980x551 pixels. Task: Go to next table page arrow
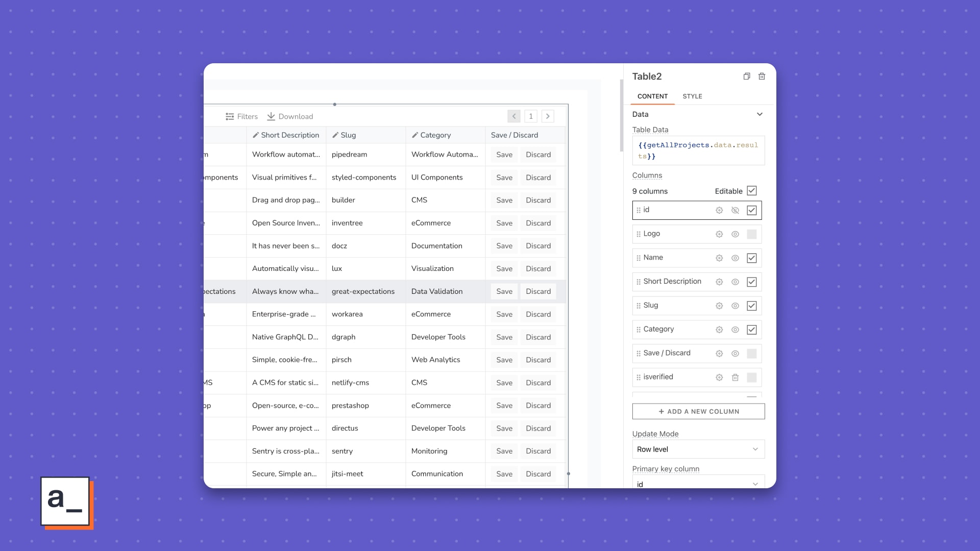click(x=548, y=116)
